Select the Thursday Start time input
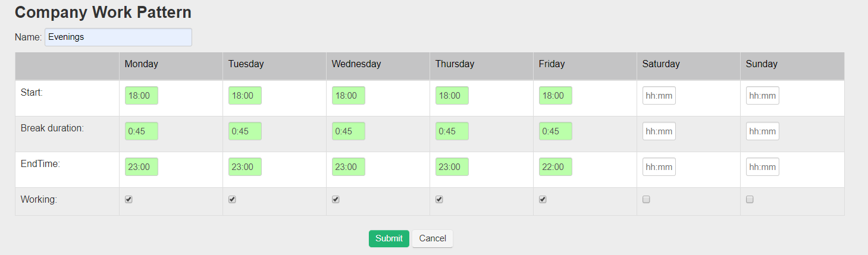Viewport: 868px width, 255px height. tap(452, 96)
